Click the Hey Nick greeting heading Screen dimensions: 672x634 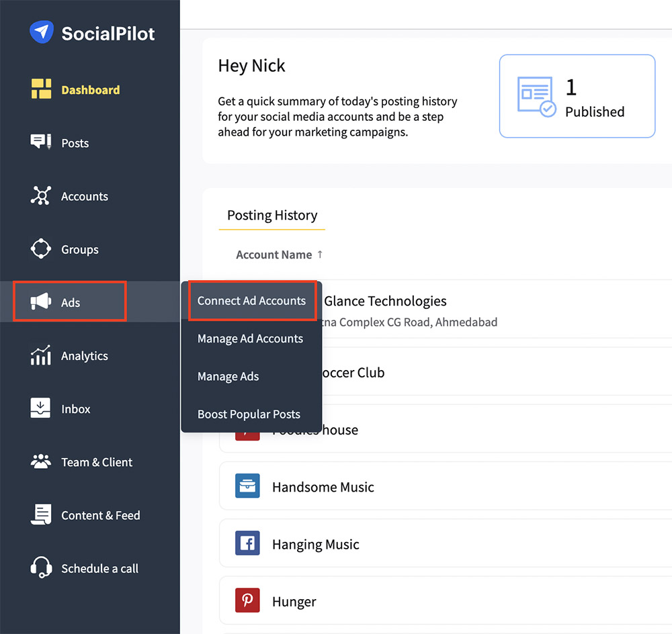click(x=251, y=66)
